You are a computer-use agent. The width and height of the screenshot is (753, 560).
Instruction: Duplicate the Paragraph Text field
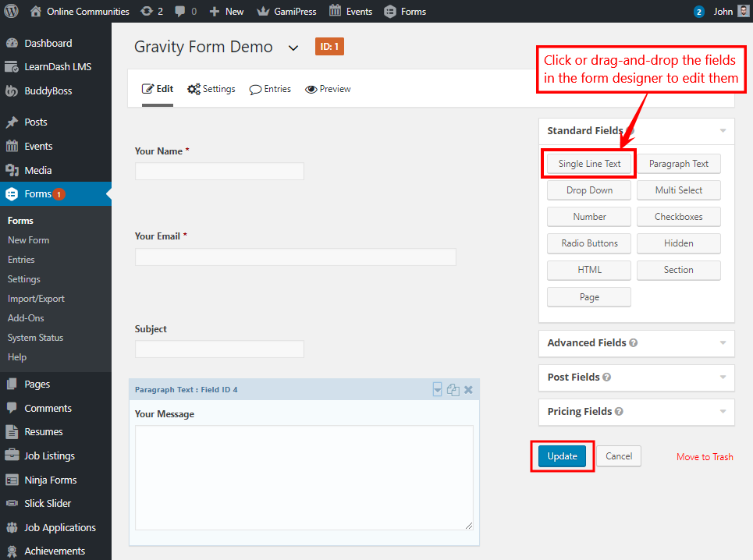tap(453, 390)
